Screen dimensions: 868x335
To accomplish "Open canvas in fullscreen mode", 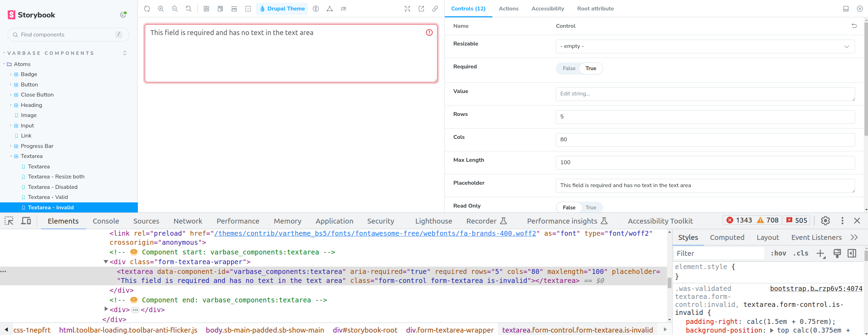I will click(x=407, y=9).
